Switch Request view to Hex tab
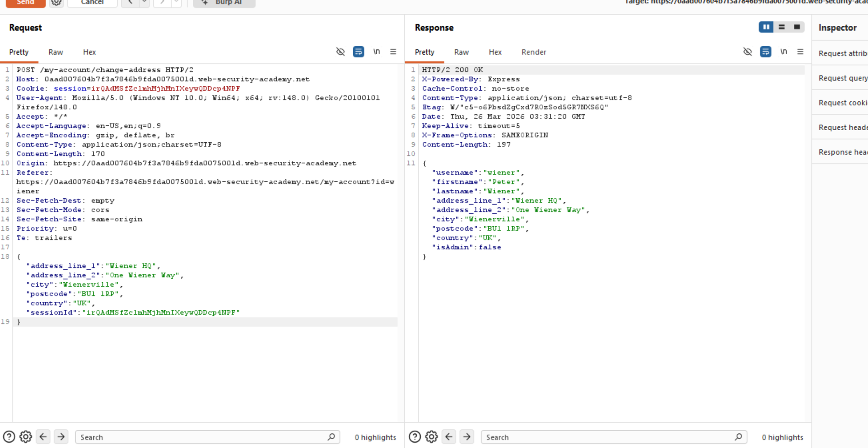868x448 pixels. click(x=89, y=52)
